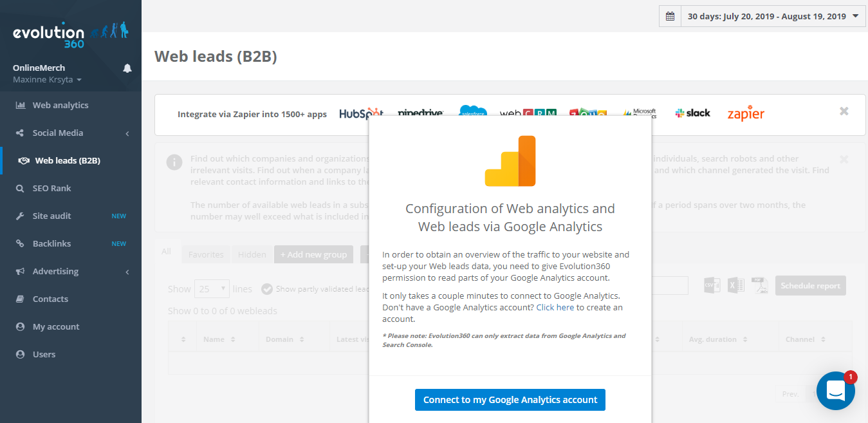The image size is (868, 423).
Task: Expand the Advertising submenu
Action: (71, 272)
